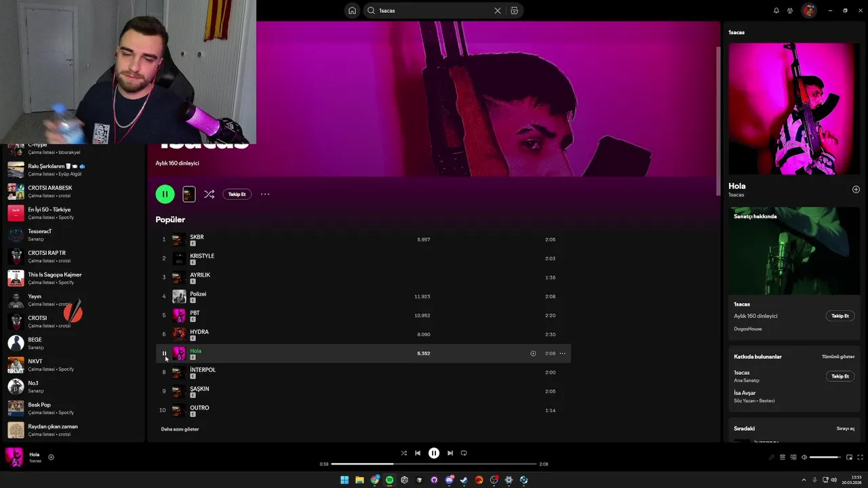Open the NKVT playlist

(73, 365)
